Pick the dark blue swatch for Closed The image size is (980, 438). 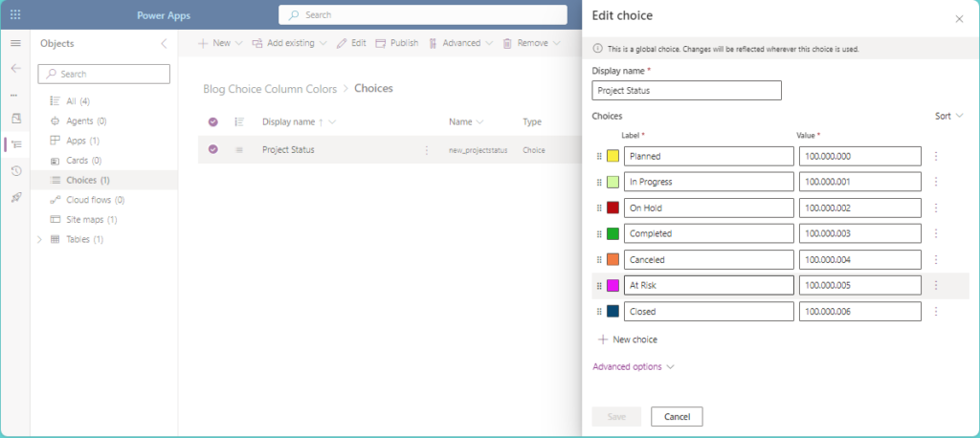click(612, 311)
